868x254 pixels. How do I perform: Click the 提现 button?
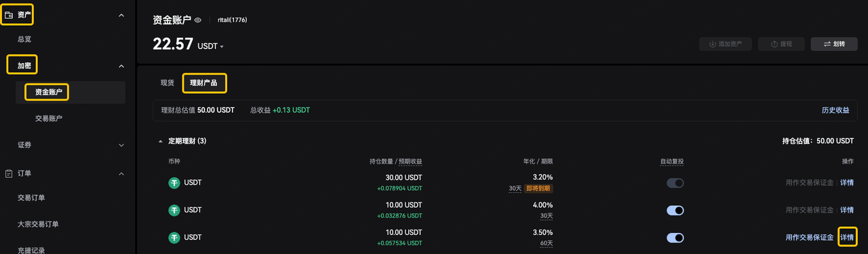coord(781,43)
